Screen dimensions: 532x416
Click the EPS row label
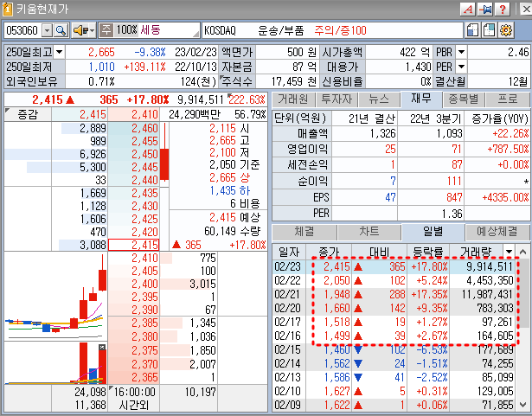302,197
